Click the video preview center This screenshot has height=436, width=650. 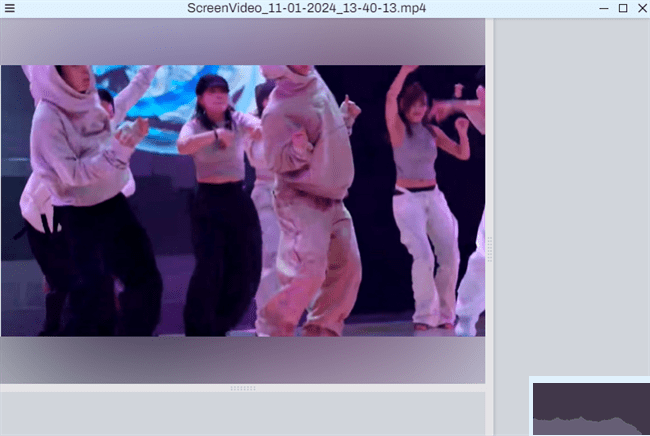[243, 200]
